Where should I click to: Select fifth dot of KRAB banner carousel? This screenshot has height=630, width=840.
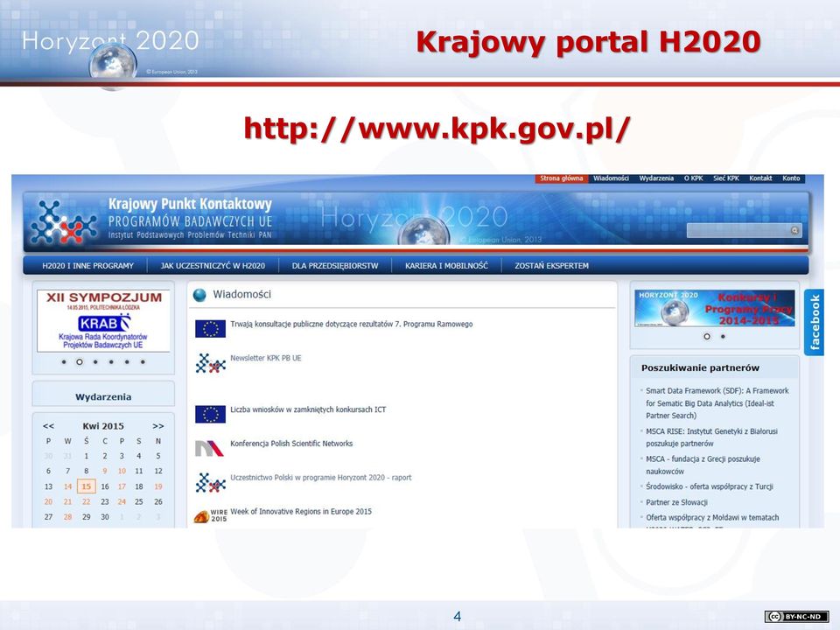(x=127, y=362)
